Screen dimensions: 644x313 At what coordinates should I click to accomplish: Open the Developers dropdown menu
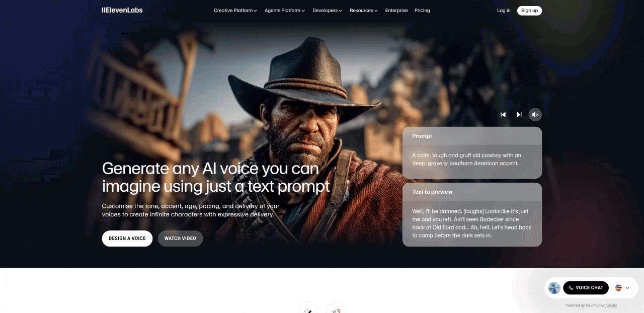327,11
